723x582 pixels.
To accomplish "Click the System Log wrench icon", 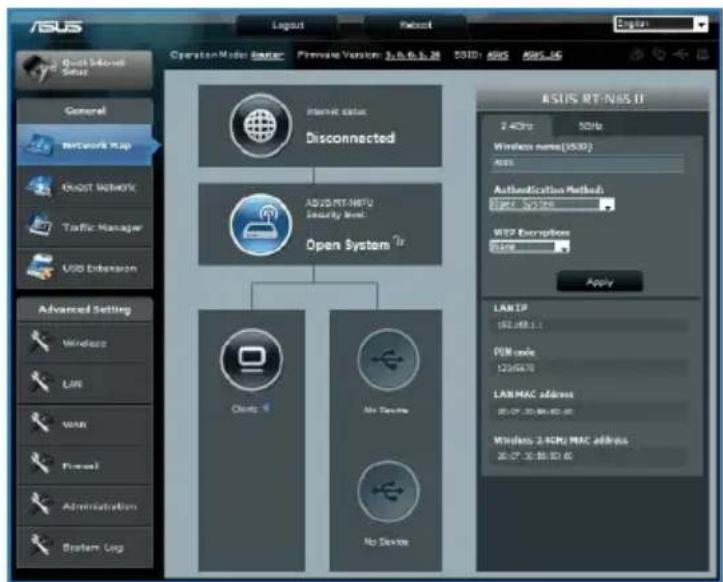I will 40,545.
